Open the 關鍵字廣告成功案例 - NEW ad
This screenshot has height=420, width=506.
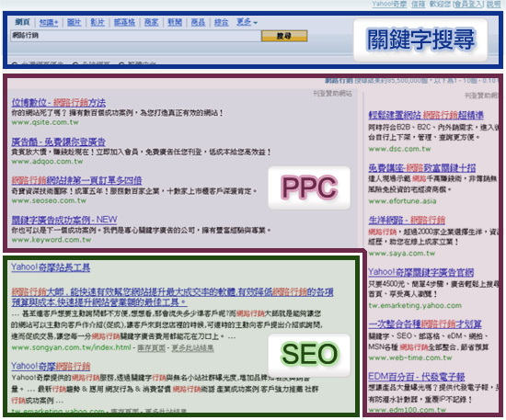click(x=64, y=220)
